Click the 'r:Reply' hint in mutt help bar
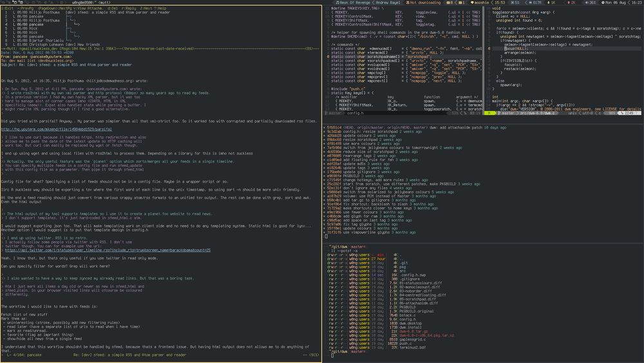The height and width of the screenshot is (363, 644). [128, 8]
